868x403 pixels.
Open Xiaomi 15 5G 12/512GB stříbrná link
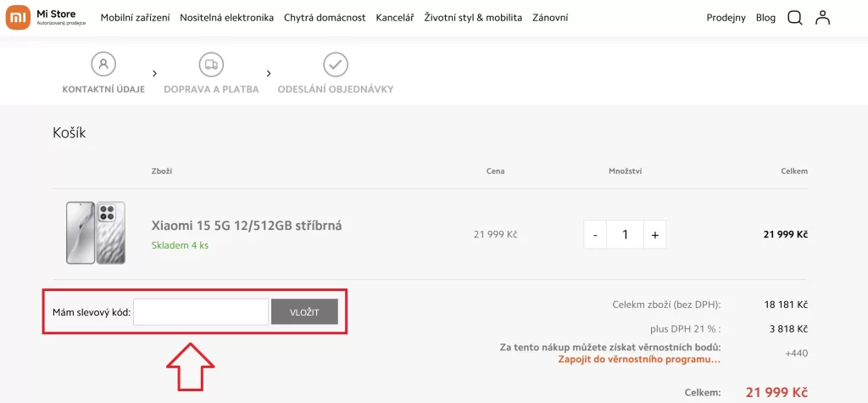(x=247, y=226)
